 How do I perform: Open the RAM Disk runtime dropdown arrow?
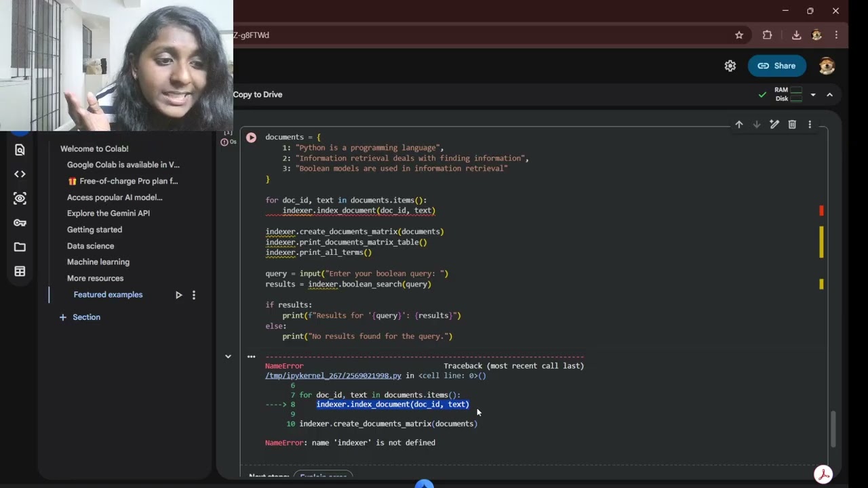[813, 95]
